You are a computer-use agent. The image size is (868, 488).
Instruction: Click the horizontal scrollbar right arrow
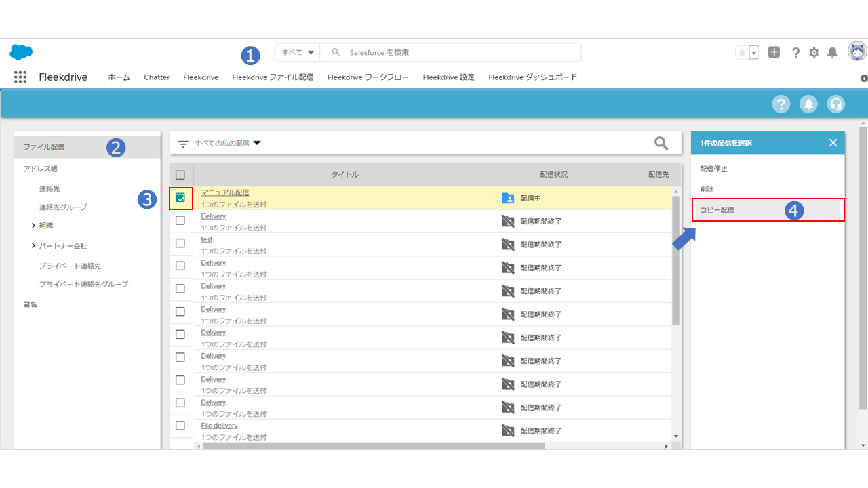coord(667,446)
